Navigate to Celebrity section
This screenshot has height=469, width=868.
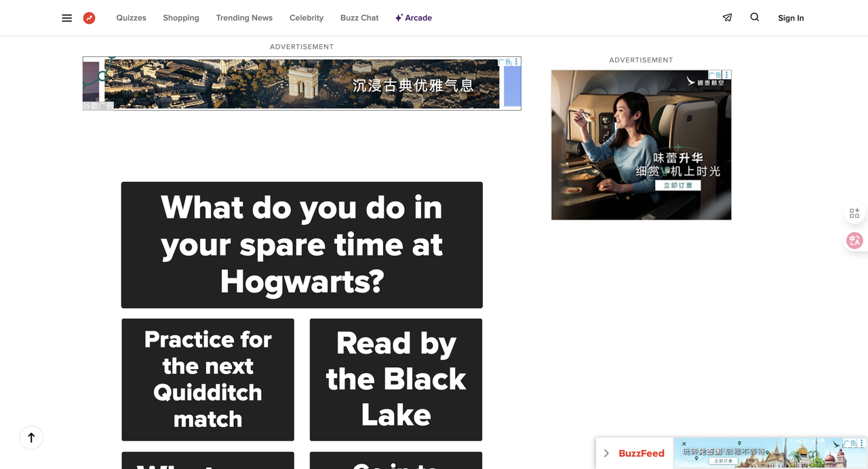[307, 18]
